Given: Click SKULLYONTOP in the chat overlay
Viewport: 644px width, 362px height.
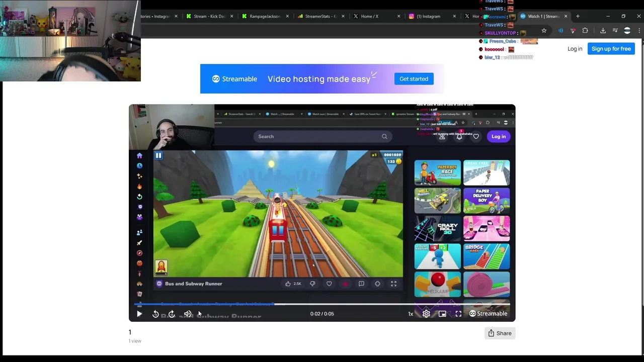Looking at the screenshot, I should pyautogui.click(x=500, y=33).
